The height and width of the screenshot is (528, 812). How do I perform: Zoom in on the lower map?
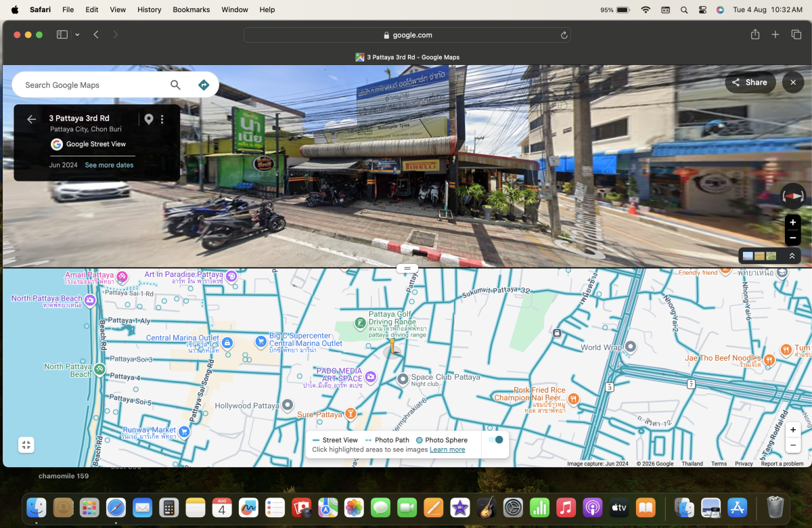pos(793,430)
